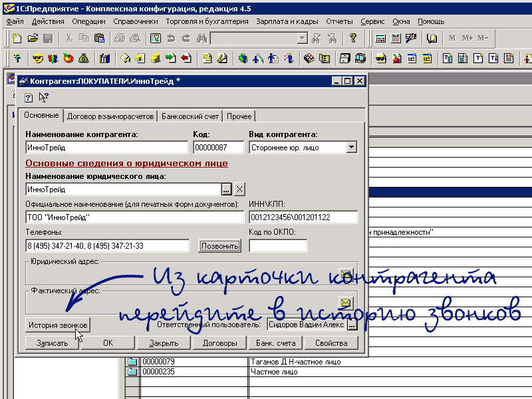
Task: Switch to the Прочее tab
Action: point(239,116)
